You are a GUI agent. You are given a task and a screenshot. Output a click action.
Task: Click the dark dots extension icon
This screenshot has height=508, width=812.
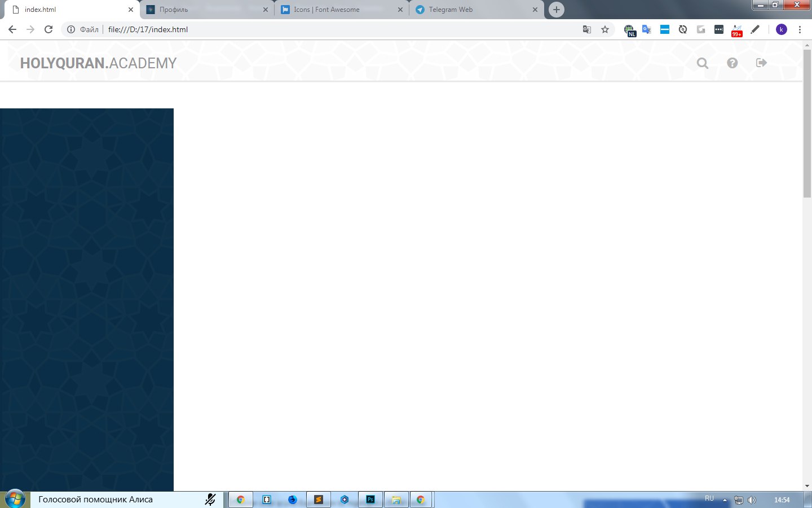pos(719,29)
